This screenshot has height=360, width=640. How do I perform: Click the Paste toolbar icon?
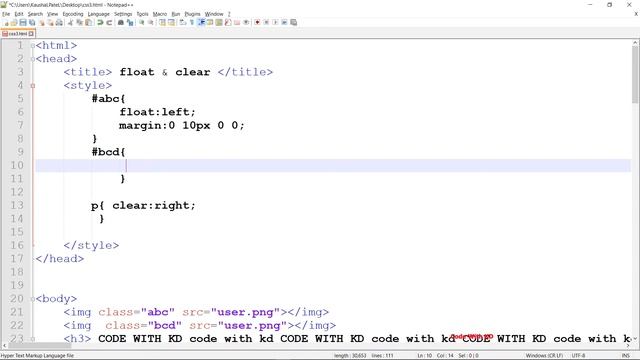(88, 22)
